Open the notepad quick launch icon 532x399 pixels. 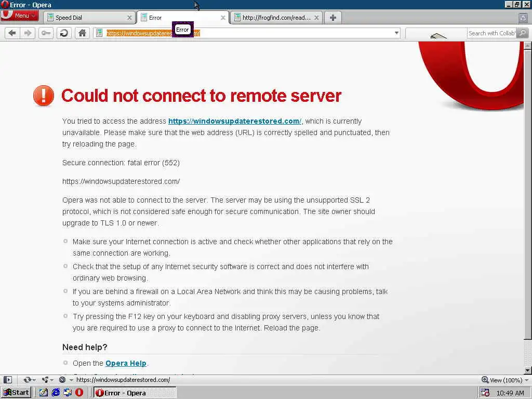click(x=44, y=393)
